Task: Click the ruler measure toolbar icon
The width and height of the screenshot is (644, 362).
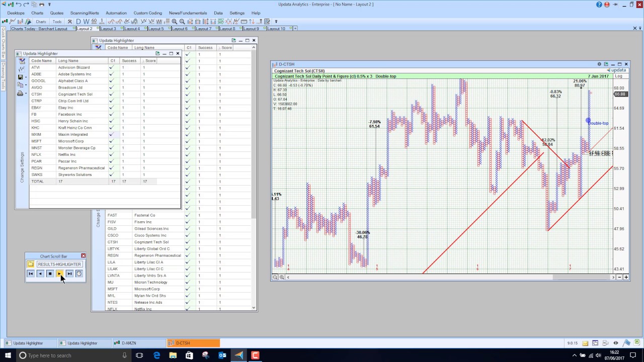Action: [244, 22]
